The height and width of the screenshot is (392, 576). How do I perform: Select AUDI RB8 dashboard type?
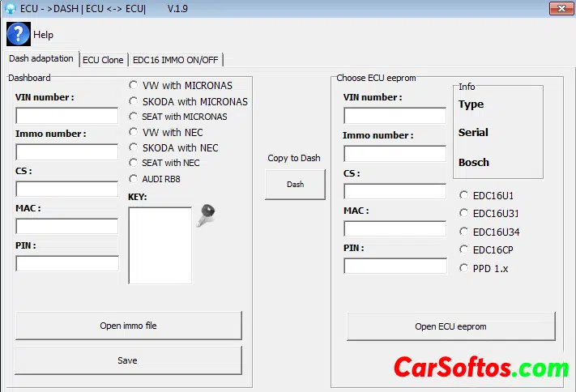point(134,178)
